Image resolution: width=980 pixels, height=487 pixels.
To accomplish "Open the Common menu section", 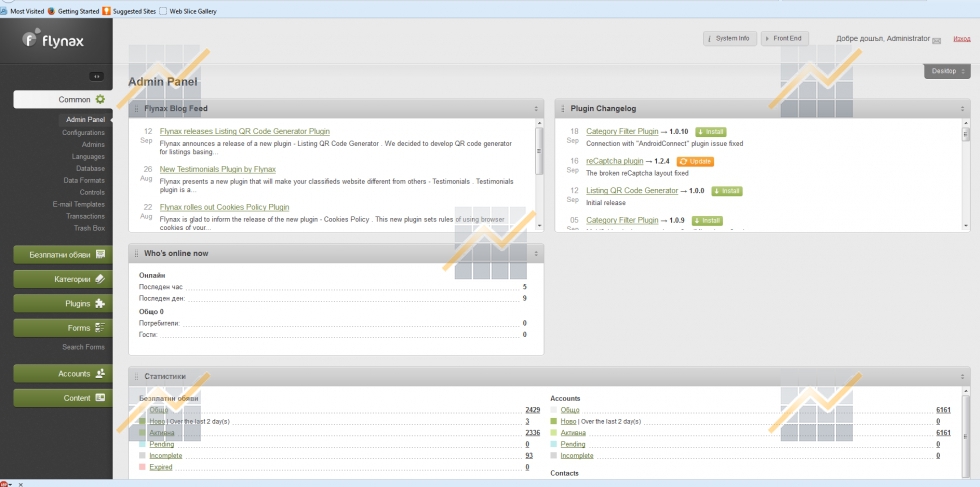I will 63,99.
